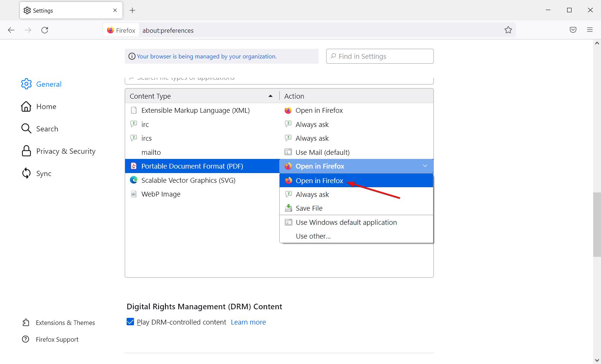Open the Sync settings category

coord(36,173)
